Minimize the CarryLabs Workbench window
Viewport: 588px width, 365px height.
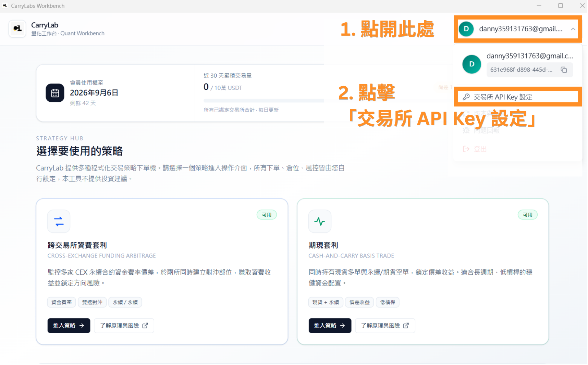pos(539,5)
